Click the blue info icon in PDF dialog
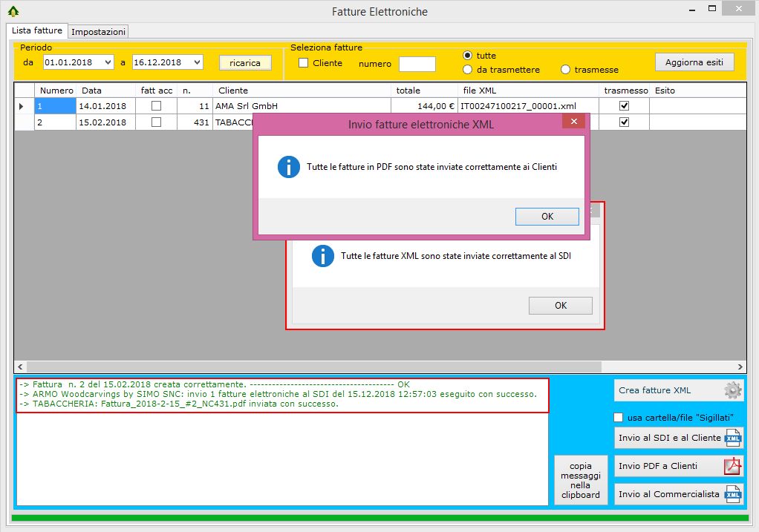The image size is (759, 532). point(288,167)
